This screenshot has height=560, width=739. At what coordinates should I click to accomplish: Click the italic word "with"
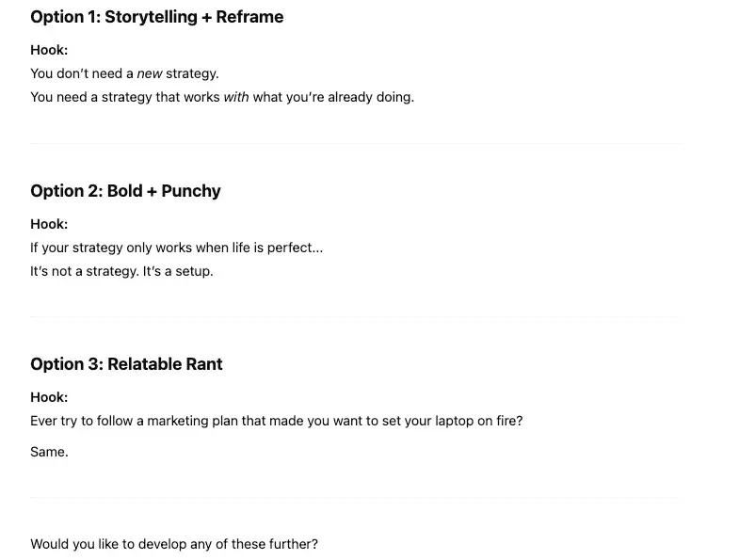[x=235, y=97]
